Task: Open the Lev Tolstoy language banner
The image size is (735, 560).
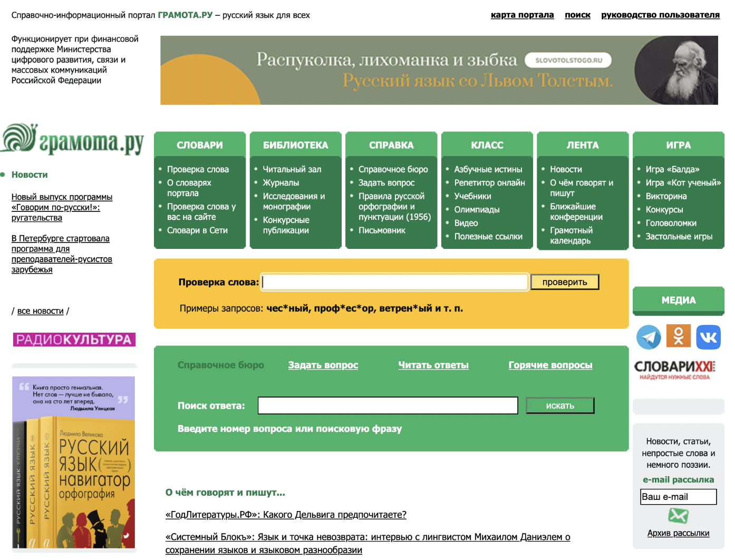Action: point(439,70)
